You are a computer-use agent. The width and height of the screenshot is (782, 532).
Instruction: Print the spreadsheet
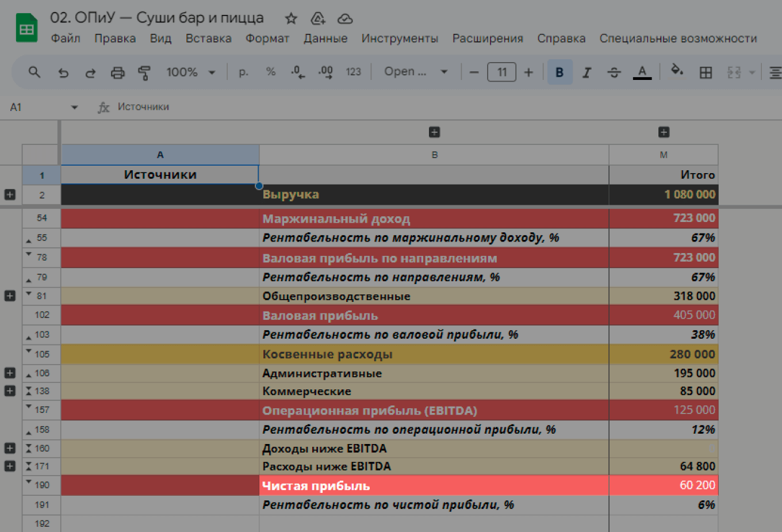(x=117, y=72)
